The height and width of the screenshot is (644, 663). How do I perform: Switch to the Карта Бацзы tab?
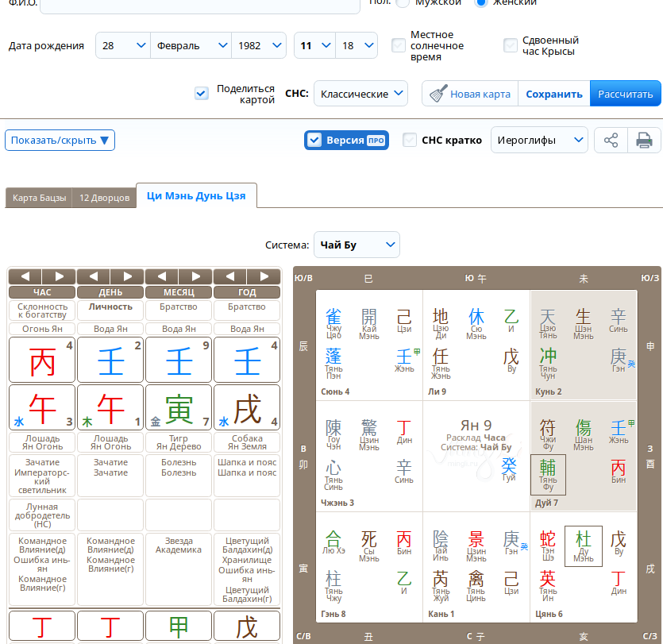click(x=39, y=198)
